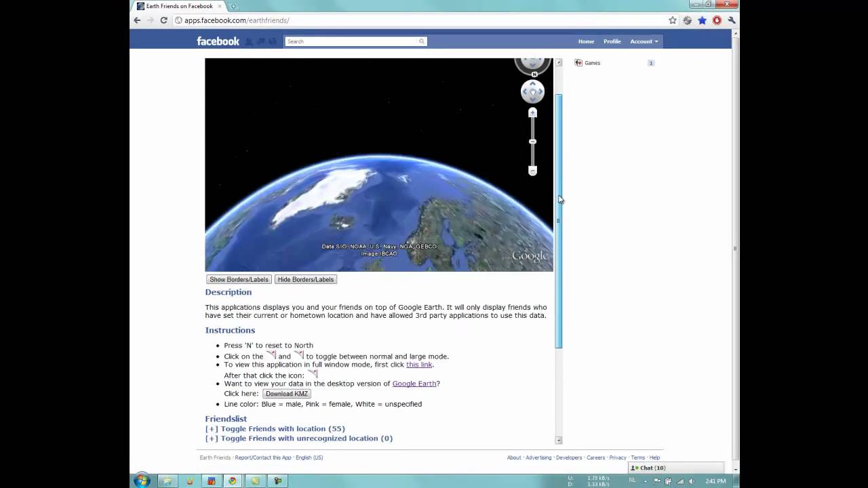Bookmark page with the star outline icon

tap(673, 20)
